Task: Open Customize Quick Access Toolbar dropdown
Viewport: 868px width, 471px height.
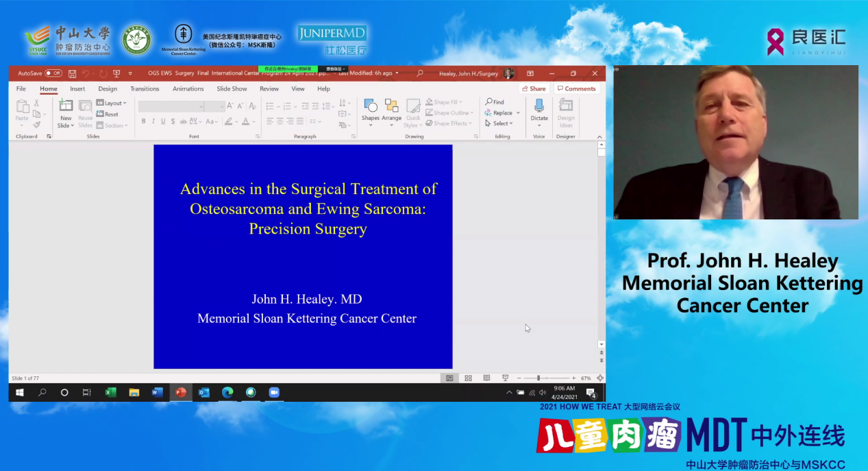Action: tap(130, 73)
